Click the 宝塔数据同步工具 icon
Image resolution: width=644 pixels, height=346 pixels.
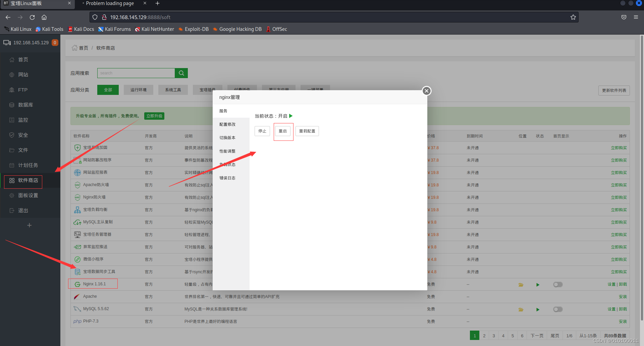click(77, 272)
